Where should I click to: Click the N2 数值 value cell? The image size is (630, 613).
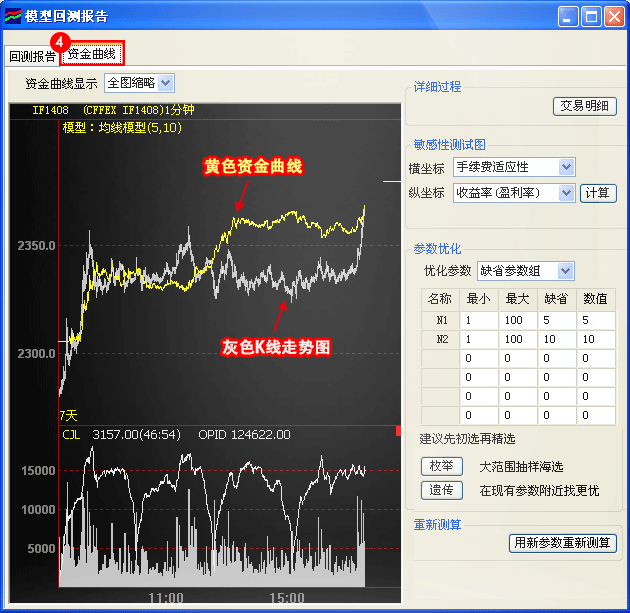point(595,340)
